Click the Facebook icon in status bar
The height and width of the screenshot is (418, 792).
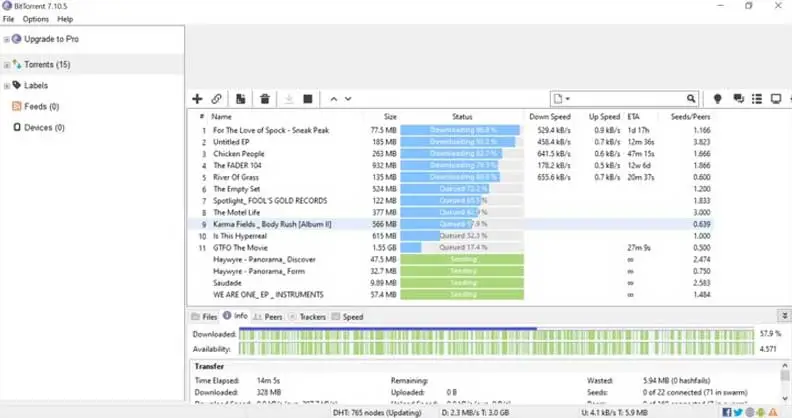[x=727, y=412]
